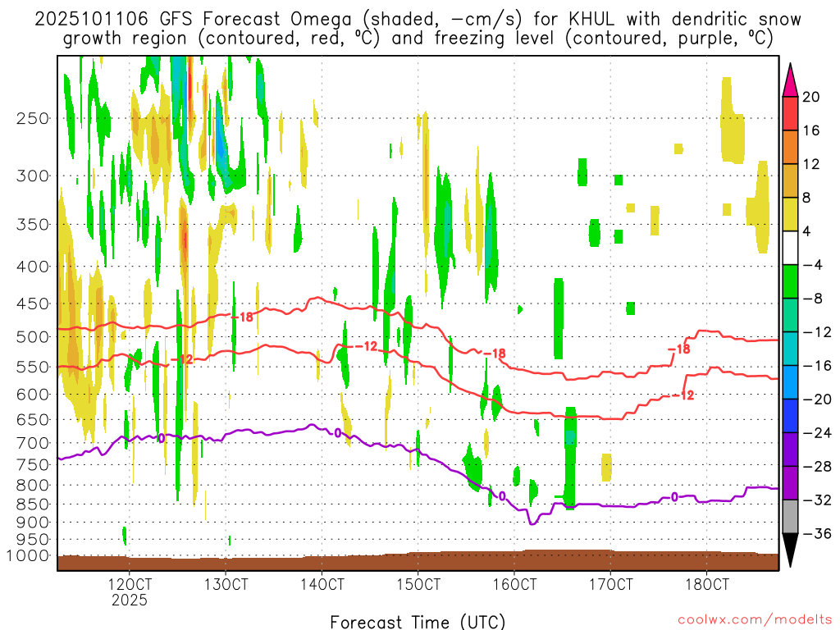Click the 2025 year label under 12OCT
The width and height of the screenshot is (840, 630).
pyautogui.click(x=129, y=600)
